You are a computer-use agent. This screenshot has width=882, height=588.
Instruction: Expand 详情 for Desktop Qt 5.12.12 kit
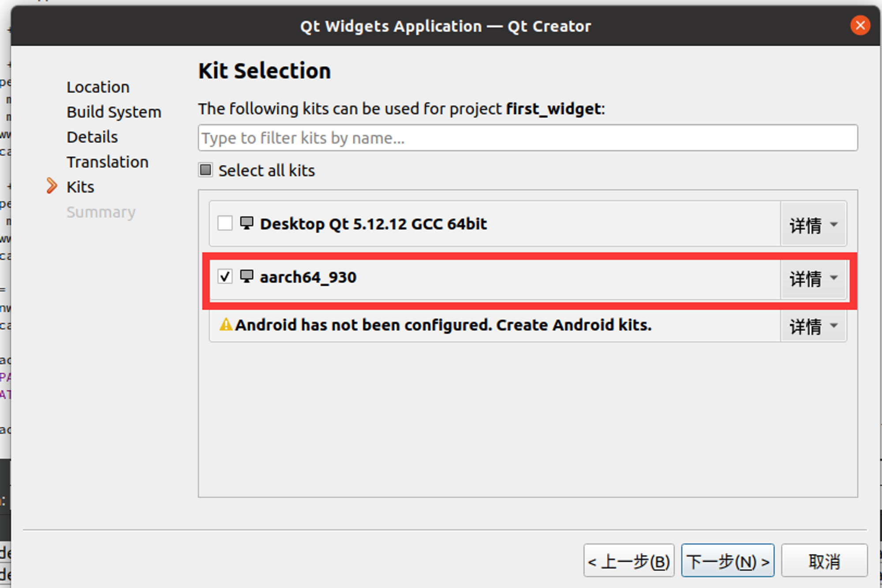(813, 224)
